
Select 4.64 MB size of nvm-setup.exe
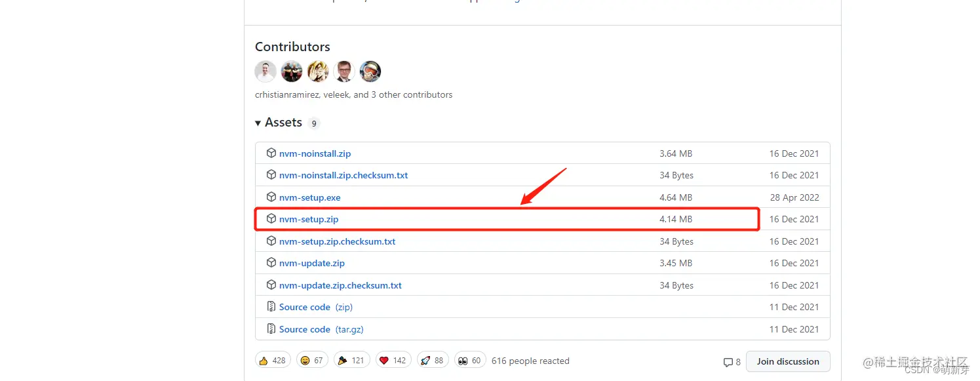pos(676,197)
